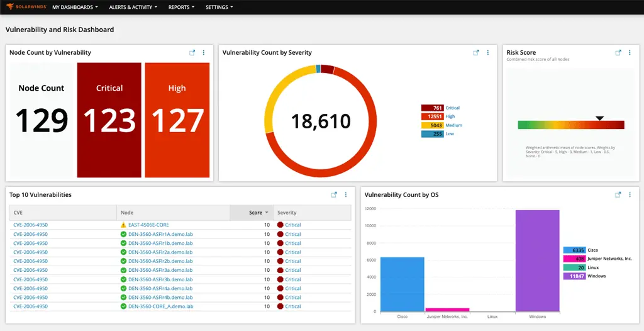Click the High legend link in severity chart

(x=450, y=116)
